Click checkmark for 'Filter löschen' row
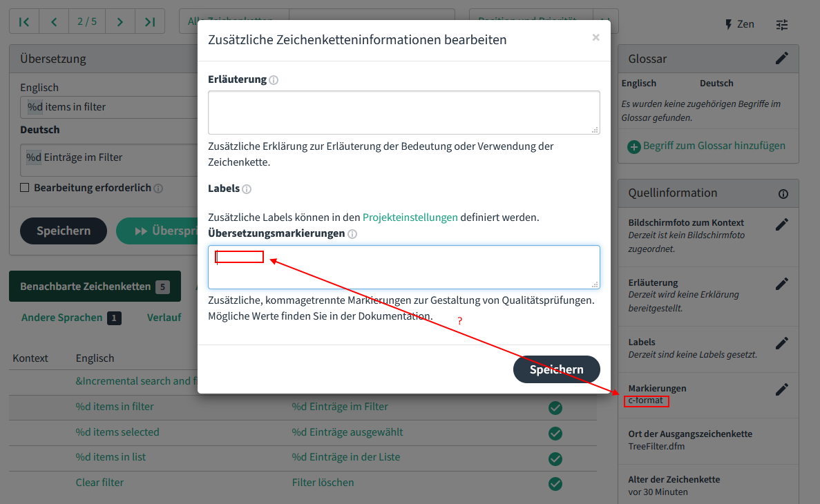Screen dimensions: 820x504 (x=555, y=483)
